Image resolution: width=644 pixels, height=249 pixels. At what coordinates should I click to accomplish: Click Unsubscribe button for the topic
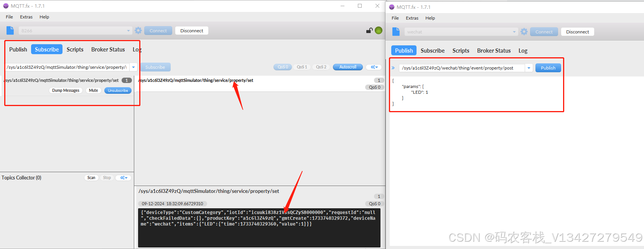point(118,91)
